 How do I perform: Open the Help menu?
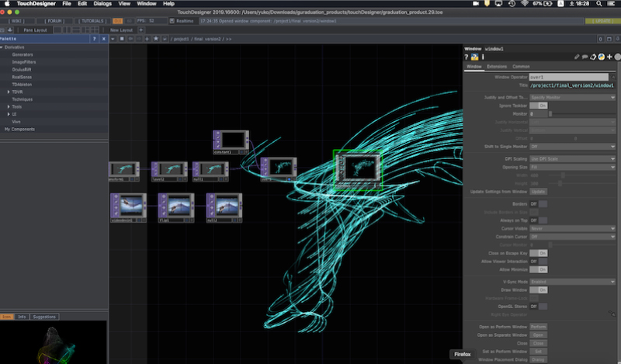click(168, 4)
